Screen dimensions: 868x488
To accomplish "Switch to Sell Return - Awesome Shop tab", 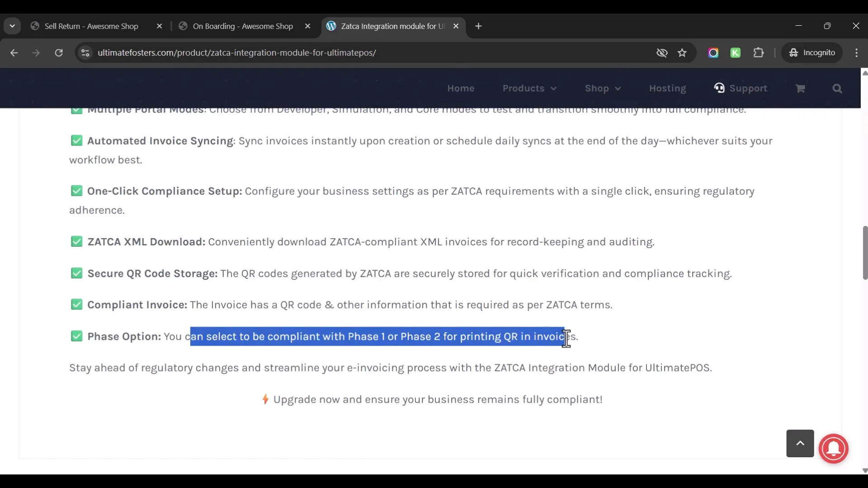I will [x=91, y=26].
